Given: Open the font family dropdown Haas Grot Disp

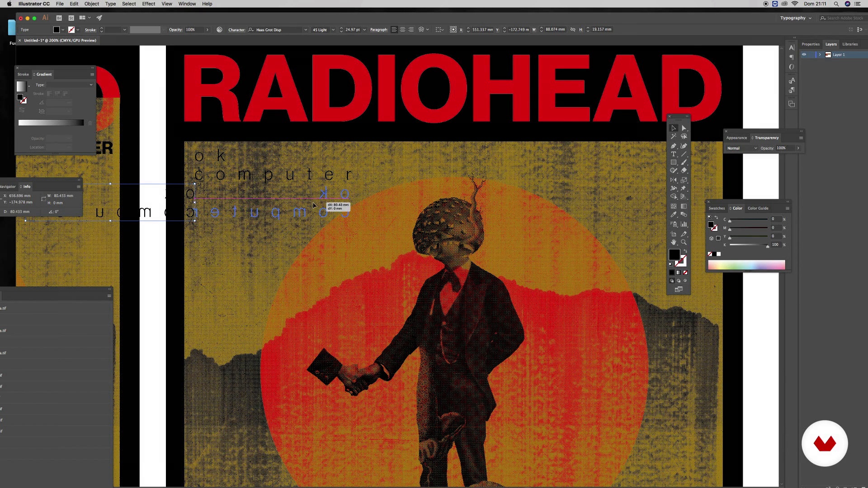Looking at the screenshot, I should coord(306,30).
